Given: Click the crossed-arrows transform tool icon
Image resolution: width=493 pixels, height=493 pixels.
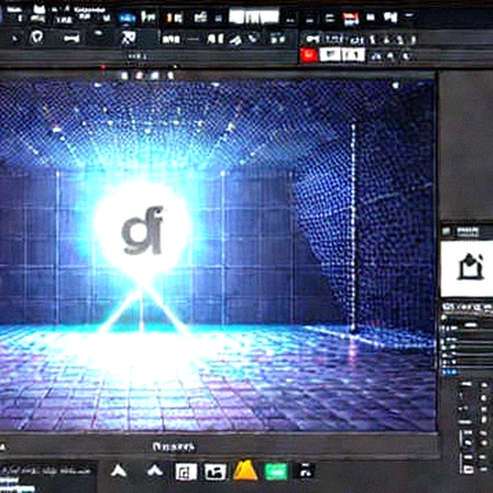Looking at the screenshot, I should coord(128,38).
